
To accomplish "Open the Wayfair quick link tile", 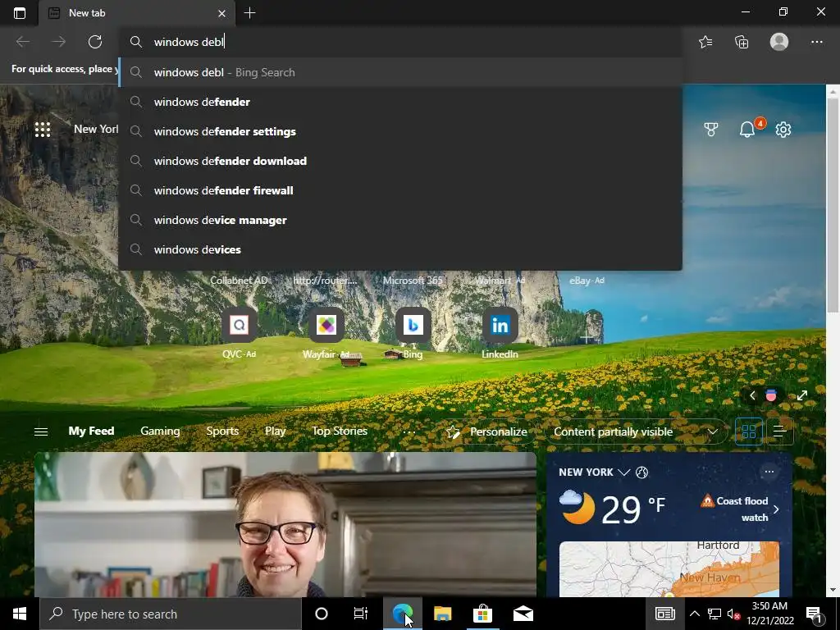I will (x=326, y=325).
